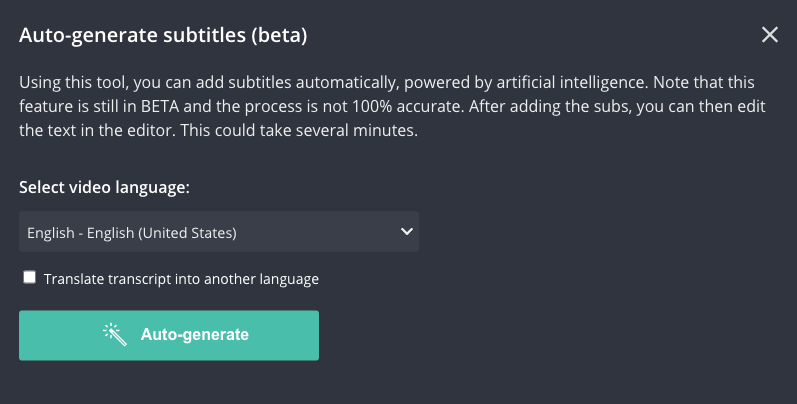The height and width of the screenshot is (404, 797).
Task: Enable the Translate transcript checkbox
Action: (30, 278)
